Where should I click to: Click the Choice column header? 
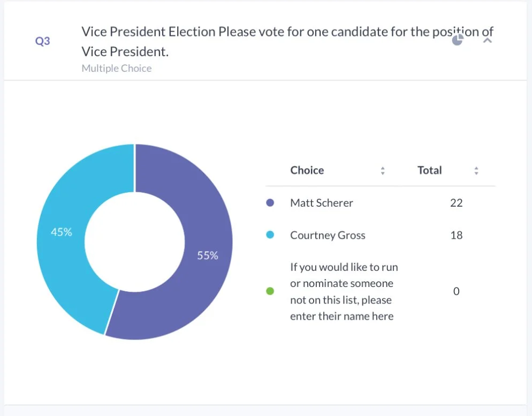pyautogui.click(x=307, y=170)
